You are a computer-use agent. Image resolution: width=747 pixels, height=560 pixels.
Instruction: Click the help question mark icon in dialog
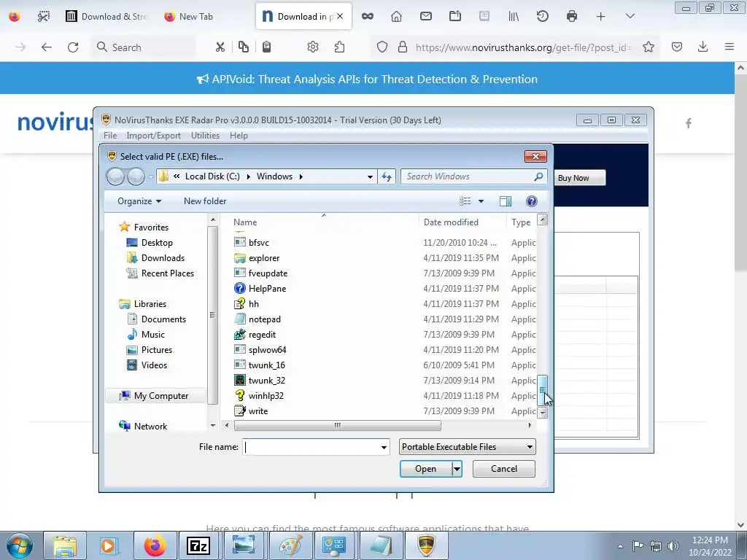click(532, 201)
